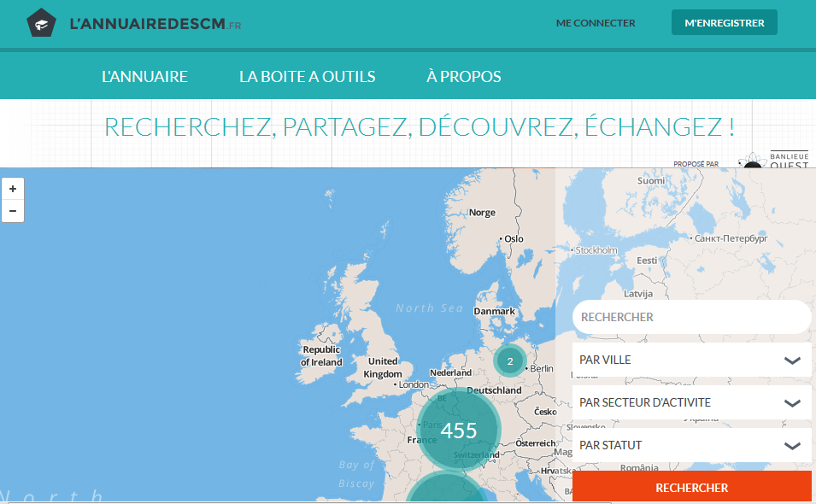
Task: Open the cluster marker labeled 2
Action: tap(510, 360)
